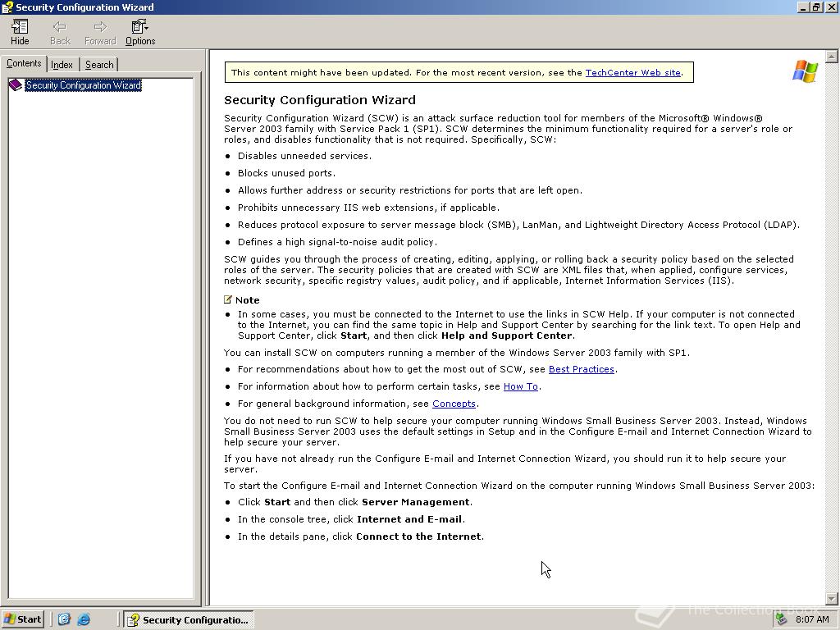Select Security Configuration taskbar button

point(189,620)
